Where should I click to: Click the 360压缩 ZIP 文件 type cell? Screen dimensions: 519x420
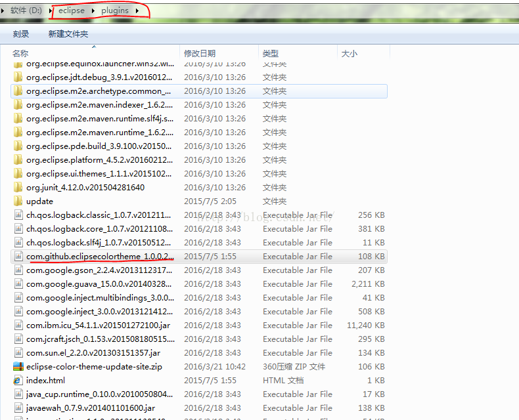pyautogui.click(x=294, y=366)
